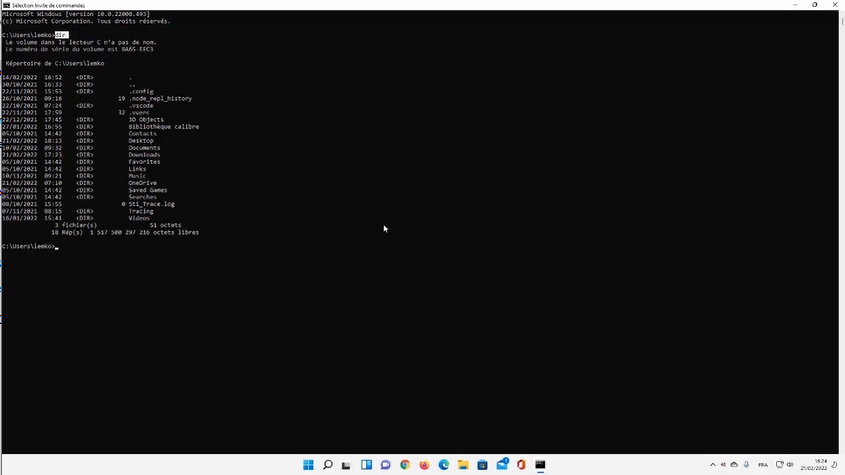Open File Explorer from the taskbar
This screenshot has width=845, height=475.
(x=463, y=465)
